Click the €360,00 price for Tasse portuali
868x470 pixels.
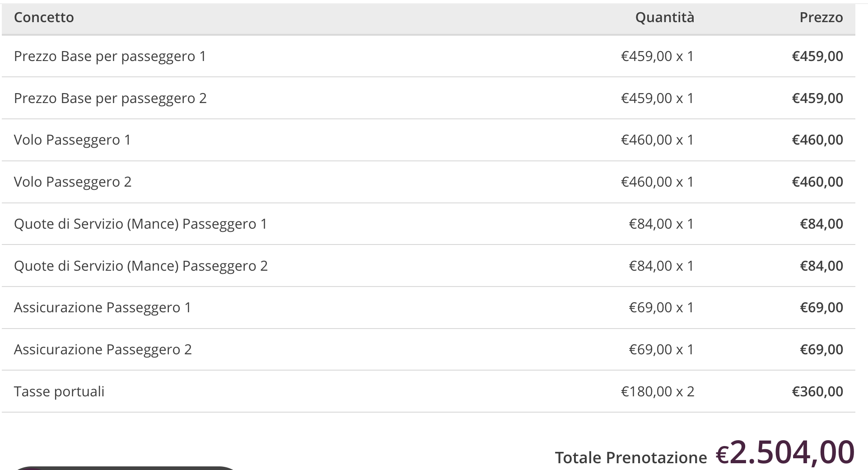pyautogui.click(x=817, y=392)
